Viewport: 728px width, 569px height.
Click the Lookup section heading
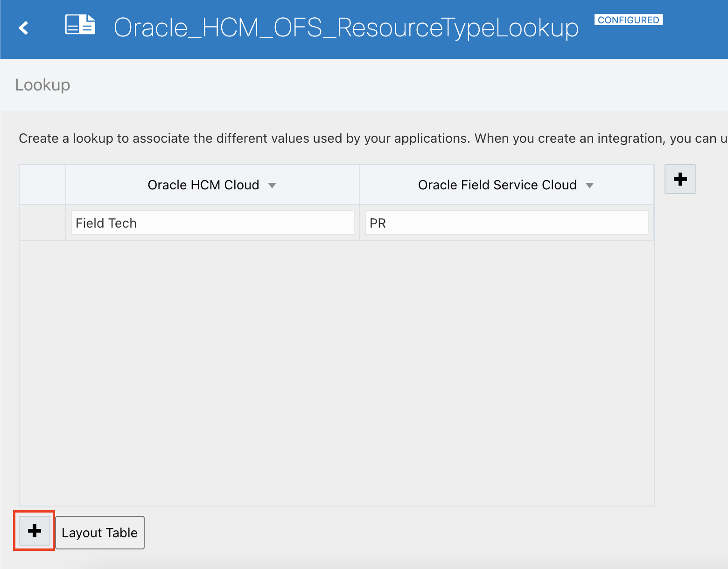click(x=42, y=85)
